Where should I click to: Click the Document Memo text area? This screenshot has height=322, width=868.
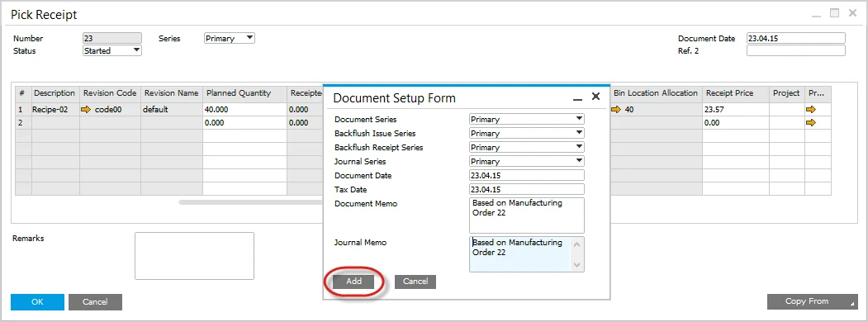point(526,215)
